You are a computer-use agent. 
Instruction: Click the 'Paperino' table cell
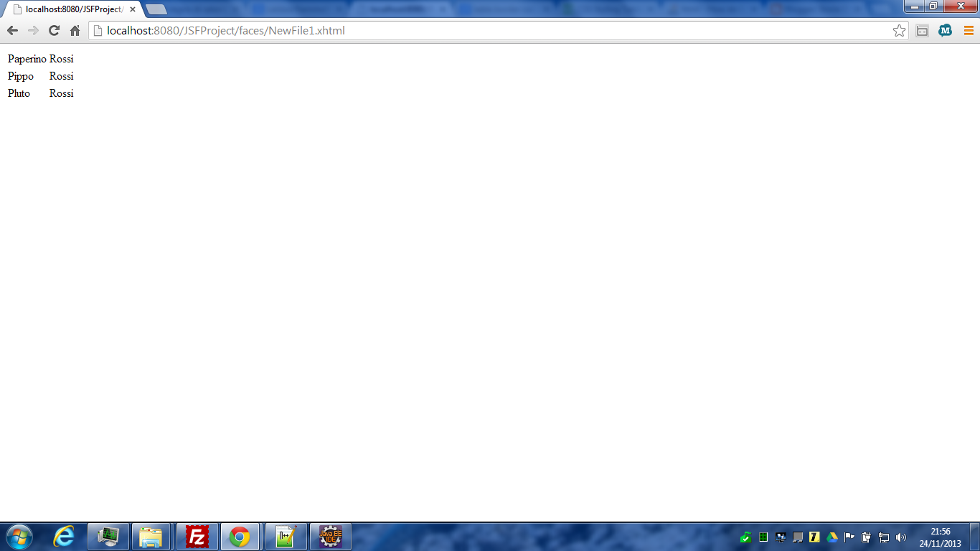coord(27,59)
